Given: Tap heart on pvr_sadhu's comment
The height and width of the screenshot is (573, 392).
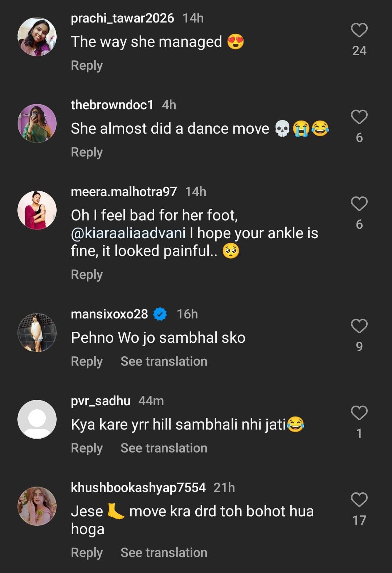Looking at the screenshot, I should (359, 413).
